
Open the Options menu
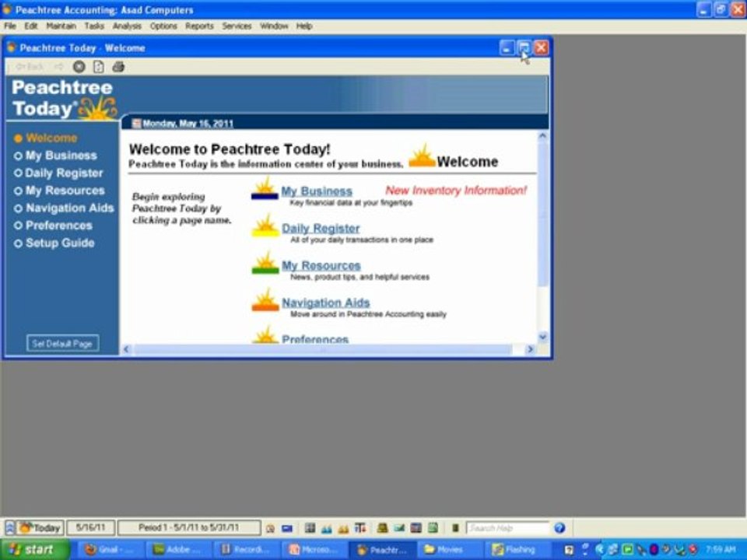point(163,26)
